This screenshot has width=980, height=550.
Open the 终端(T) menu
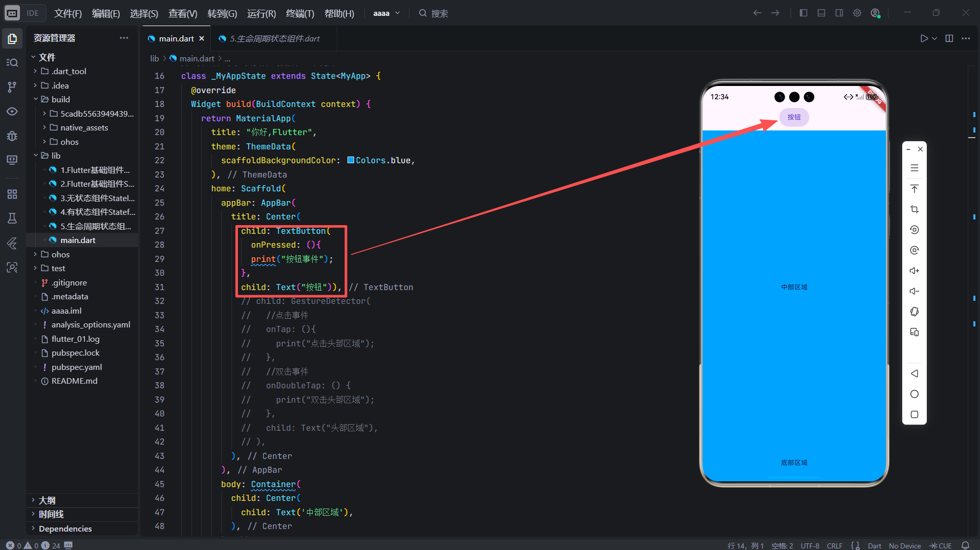coord(300,13)
